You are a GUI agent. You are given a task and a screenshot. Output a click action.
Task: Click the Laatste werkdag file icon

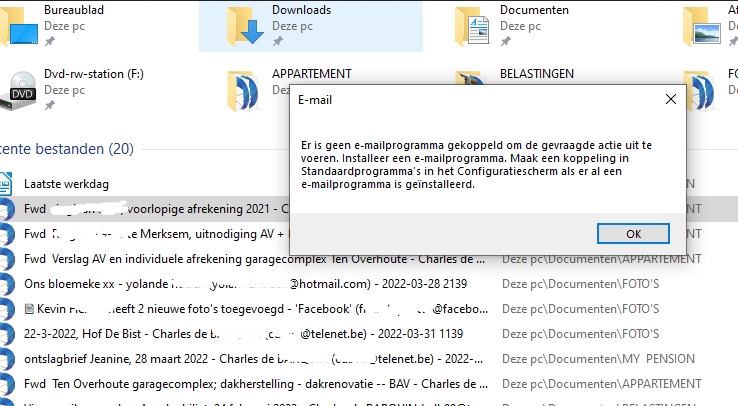(8, 184)
